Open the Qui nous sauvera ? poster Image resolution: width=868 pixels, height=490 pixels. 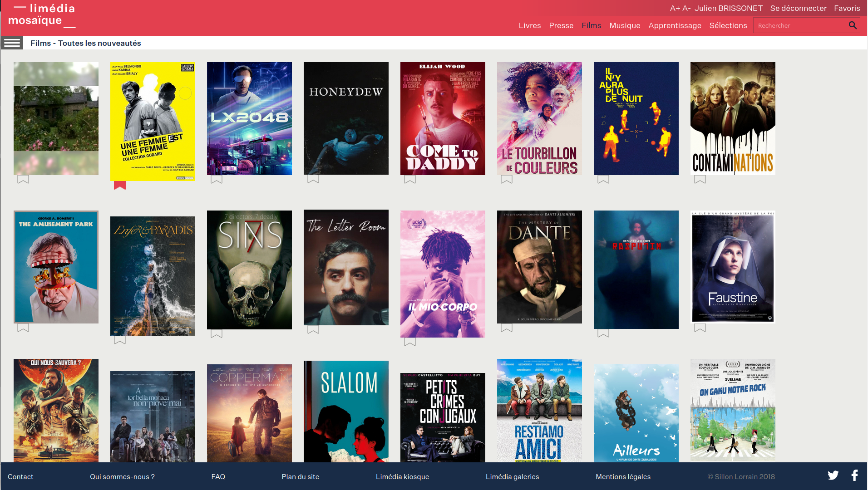(x=56, y=411)
